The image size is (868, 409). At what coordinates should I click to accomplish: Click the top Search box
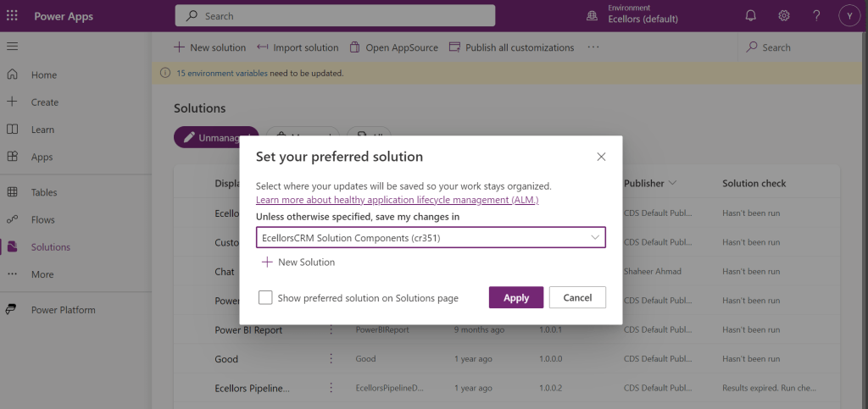pos(335,16)
